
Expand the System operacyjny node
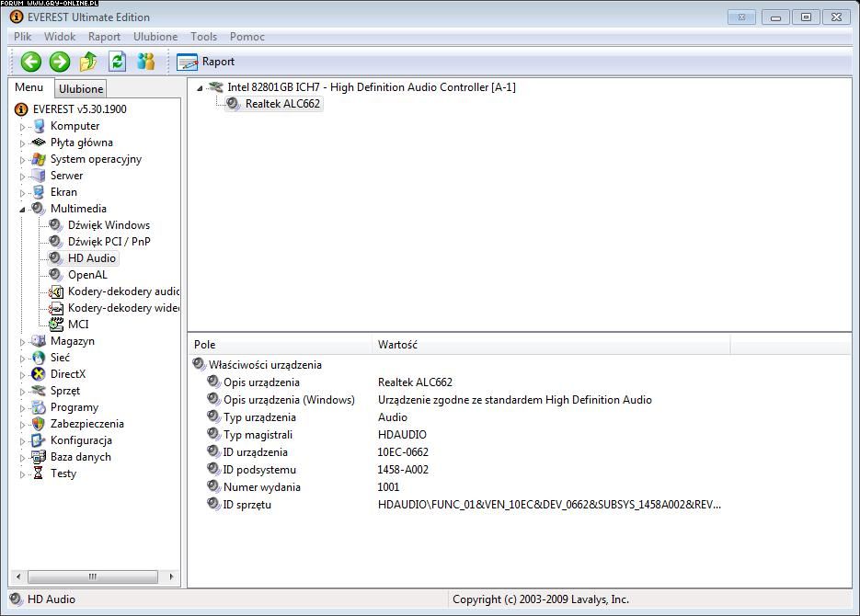click(x=22, y=160)
